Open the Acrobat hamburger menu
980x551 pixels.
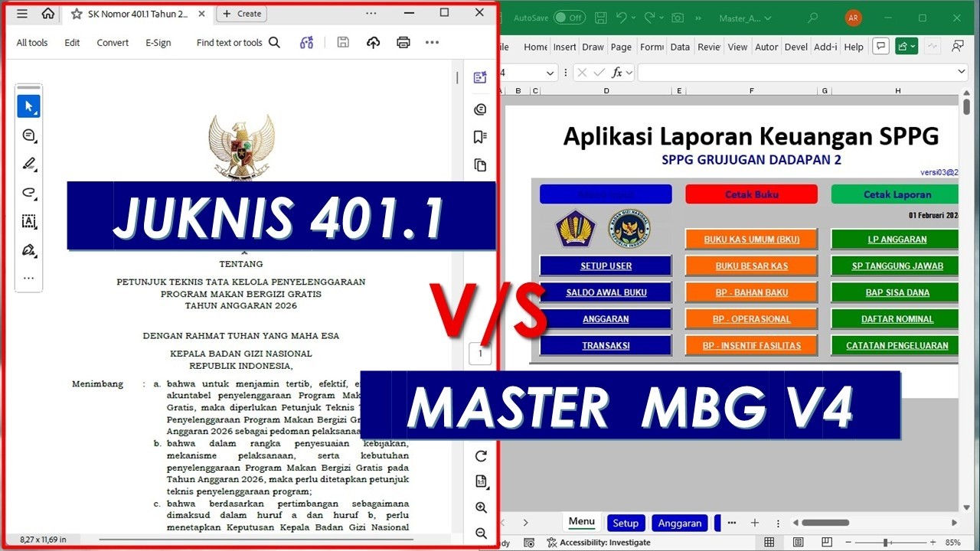22,14
